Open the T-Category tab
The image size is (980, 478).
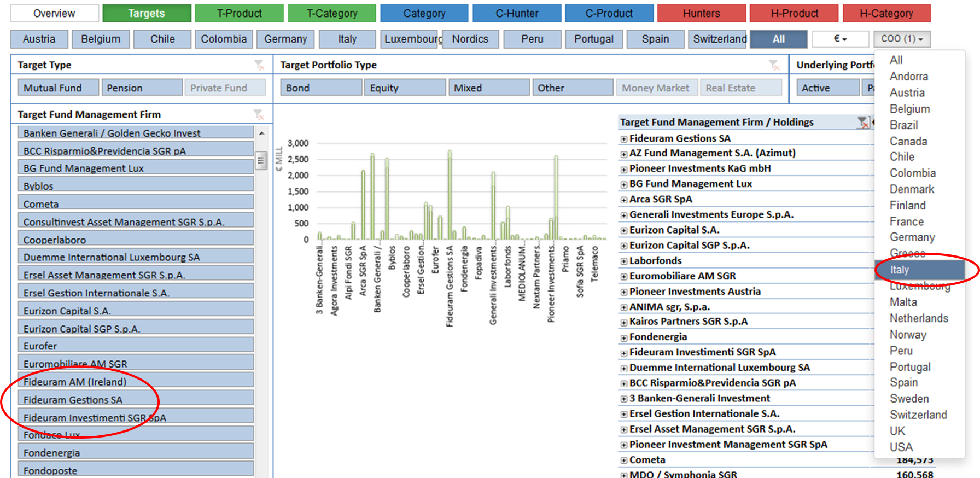point(332,13)
